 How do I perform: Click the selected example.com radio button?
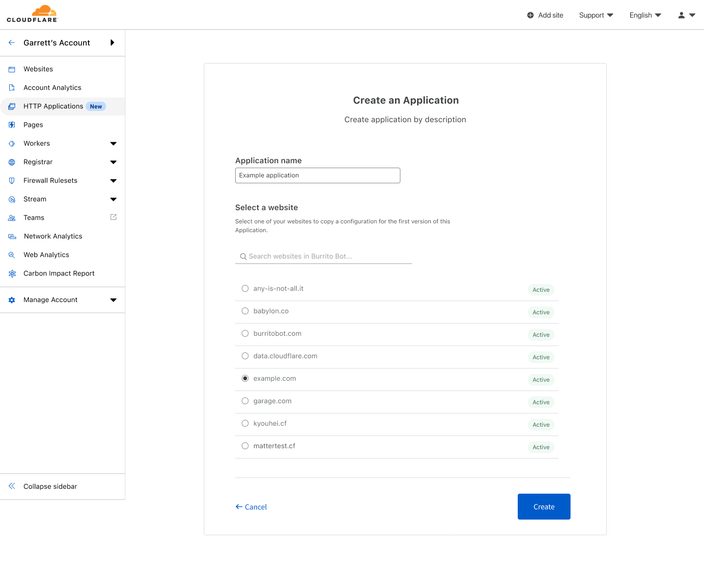coord(245,378)
